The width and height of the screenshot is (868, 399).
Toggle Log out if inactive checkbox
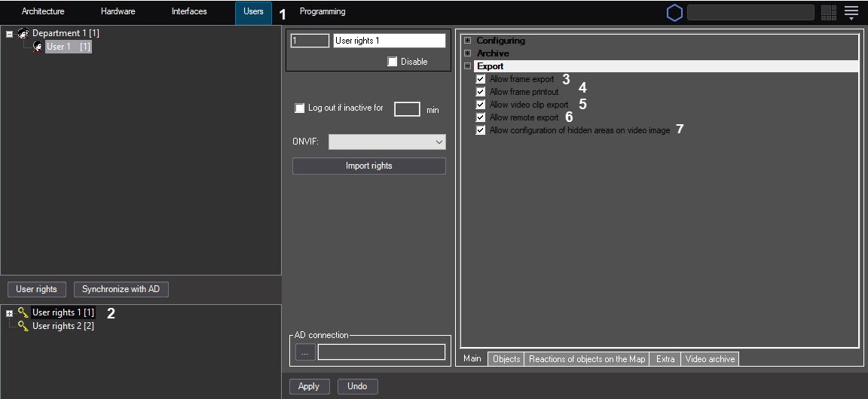[299, 108]
